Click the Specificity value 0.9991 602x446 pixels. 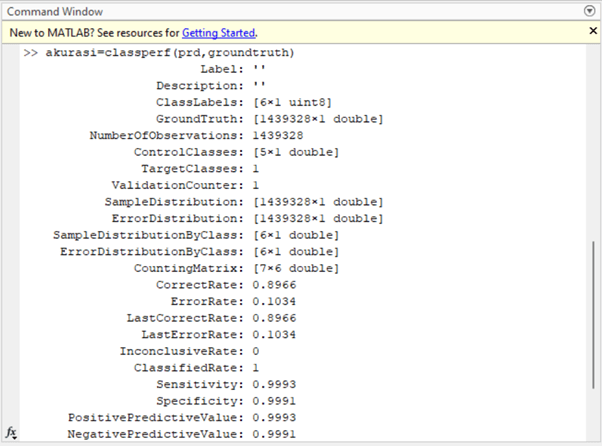click(x=274, y=401)
